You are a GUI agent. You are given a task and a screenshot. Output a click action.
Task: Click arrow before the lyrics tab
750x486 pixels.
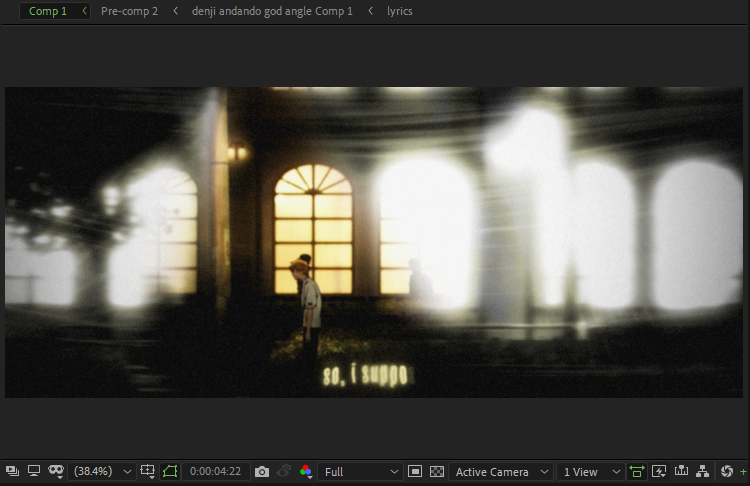click(370, 11)
